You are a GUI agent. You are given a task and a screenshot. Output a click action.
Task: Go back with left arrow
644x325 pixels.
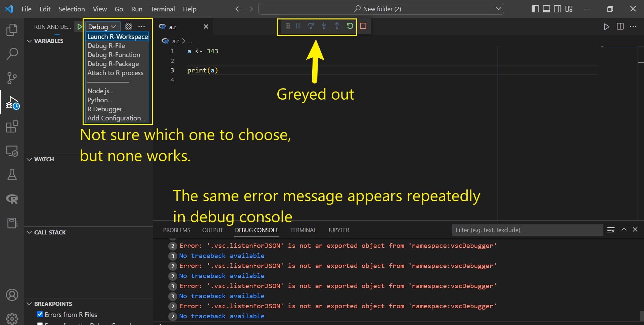coord(238,9)
